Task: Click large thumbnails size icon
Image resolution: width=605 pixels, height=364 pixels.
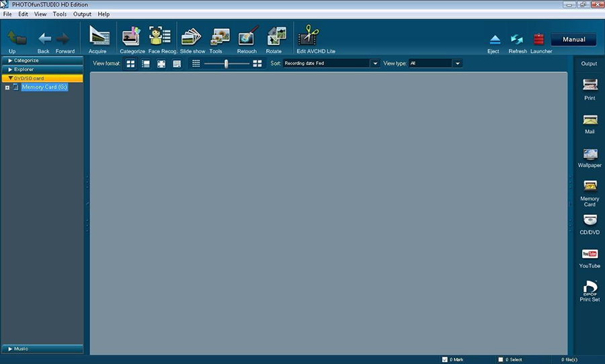Action: coord(257,63)
